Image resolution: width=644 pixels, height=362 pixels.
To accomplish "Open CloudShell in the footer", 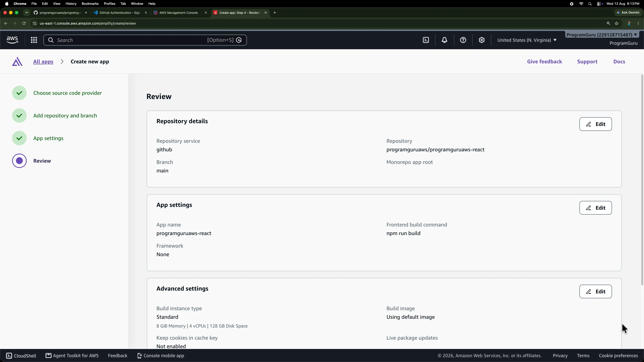I will [21, 356].
